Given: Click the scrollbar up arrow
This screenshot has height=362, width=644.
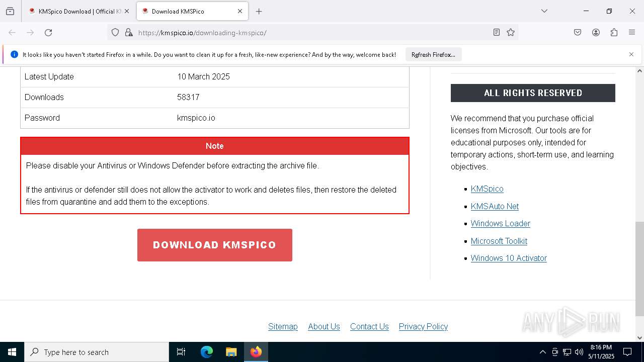Looking at the screenshot, I should coord(639,70).
